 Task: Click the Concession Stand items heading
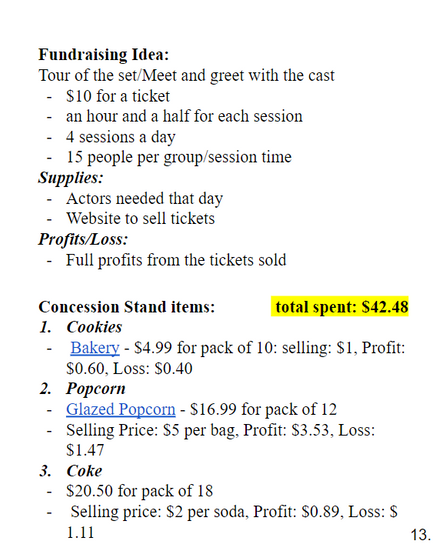[126, 307]
